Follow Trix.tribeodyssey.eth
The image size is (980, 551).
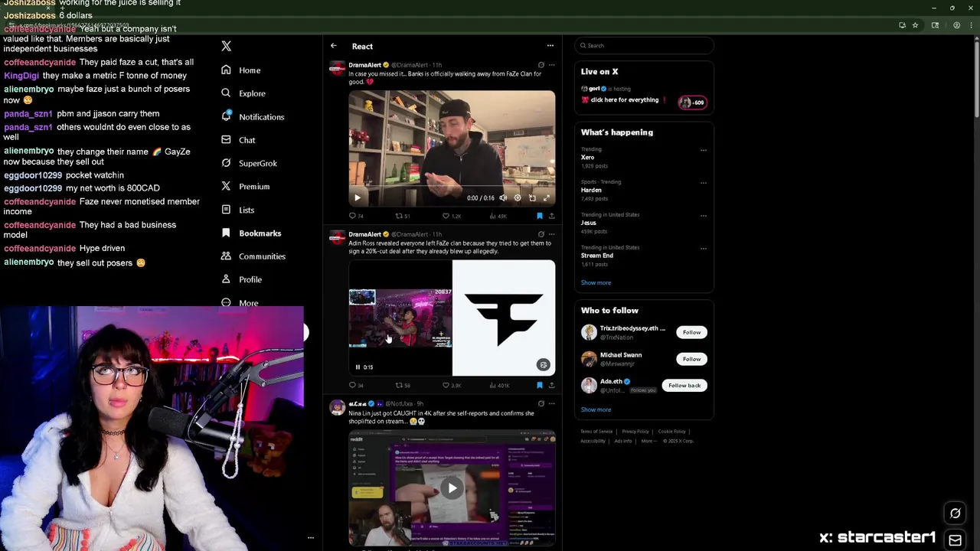coord(691,332)
